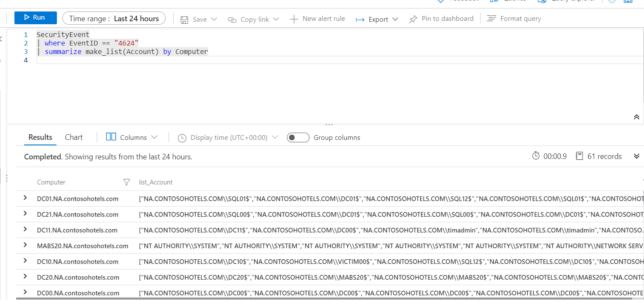Viewport: 644px width, 306px height.
Task: Click the make_list(Account) text in query
Action: coord(123,51)
